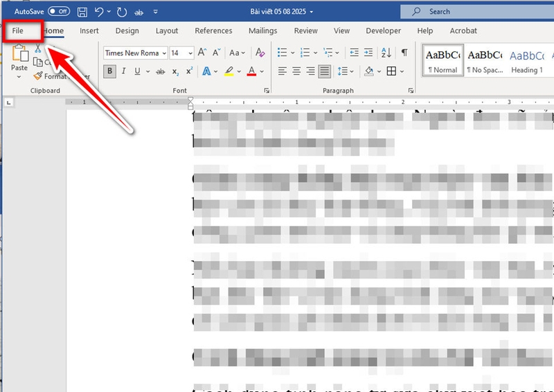Image resolution: width=554 pixels, height=392 pixels.
Task: Increase the font size
Action: (x=202, y=53)
